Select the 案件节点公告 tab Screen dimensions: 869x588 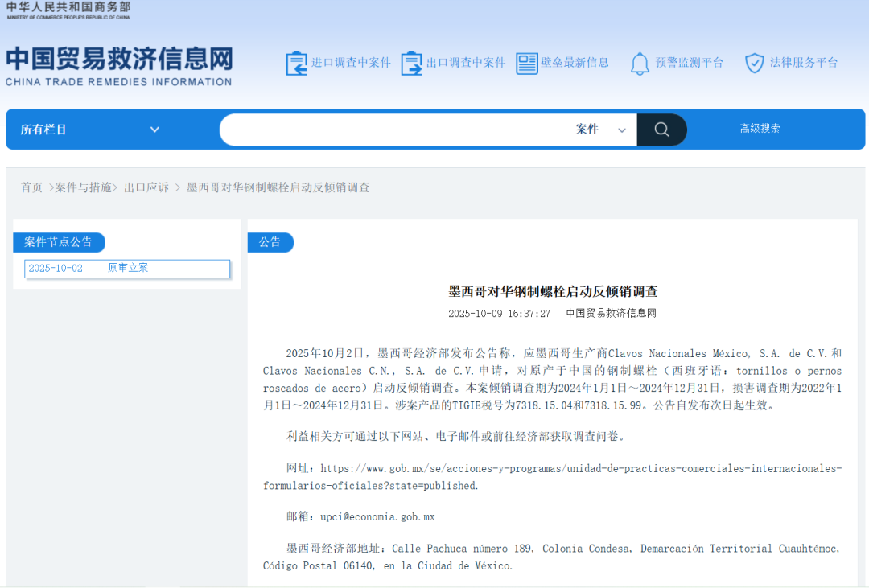pos(59,242)
